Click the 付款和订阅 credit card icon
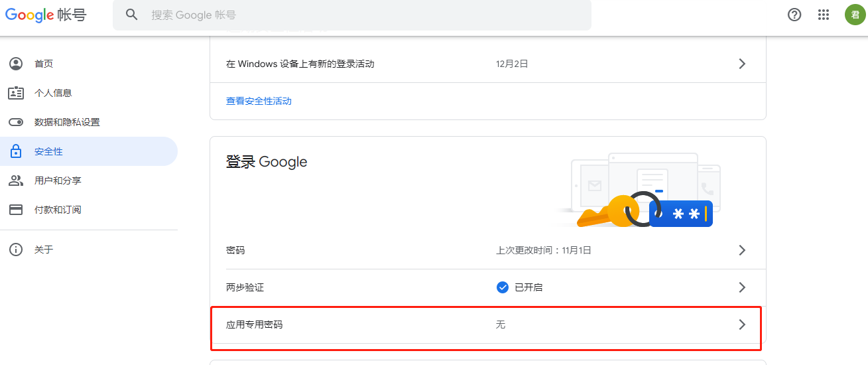Image resolution: width=868 pixels, height=365 pixels. [x=16, y=210]
